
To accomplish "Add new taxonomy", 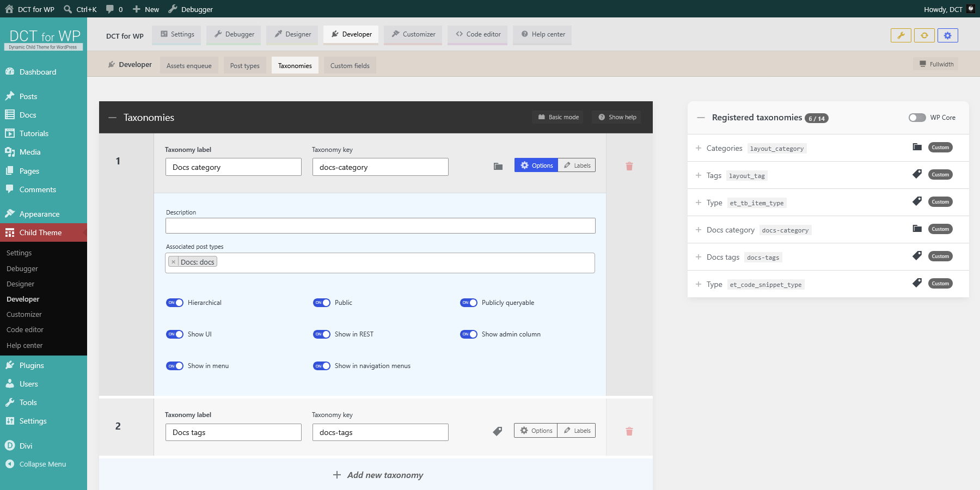I will (378, 475).
